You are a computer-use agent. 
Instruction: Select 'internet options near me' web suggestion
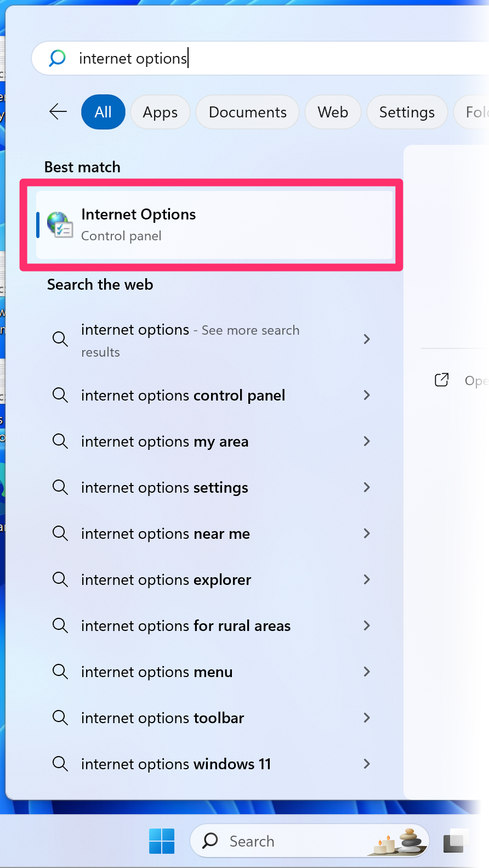pos(166,533)
